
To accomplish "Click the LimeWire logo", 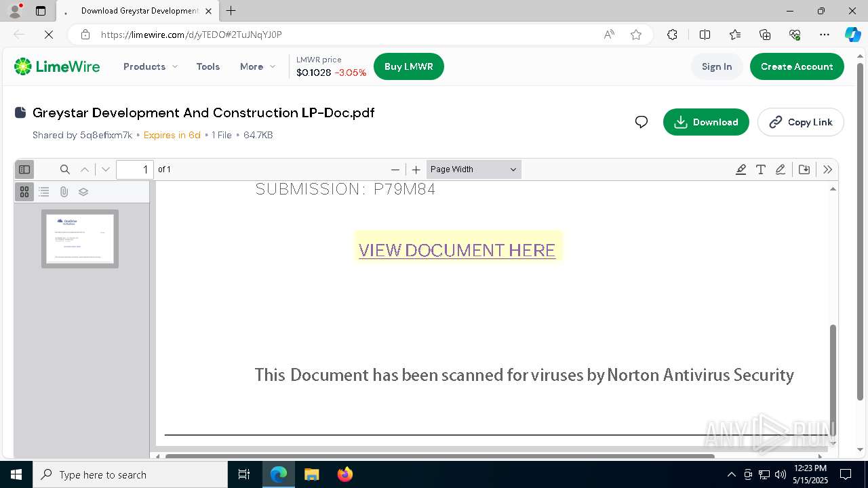I will pyautogui.click(x=57, y=66).
